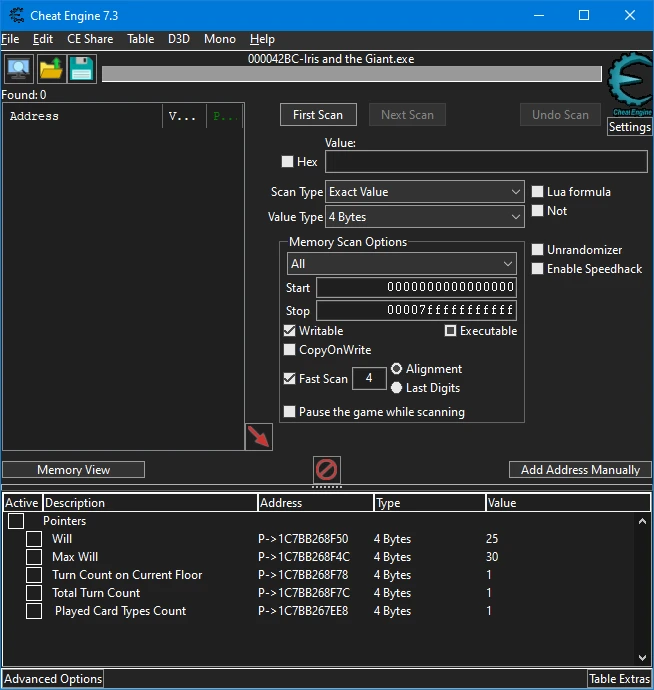Open the Scan Type dropdown

coord(425,192)
